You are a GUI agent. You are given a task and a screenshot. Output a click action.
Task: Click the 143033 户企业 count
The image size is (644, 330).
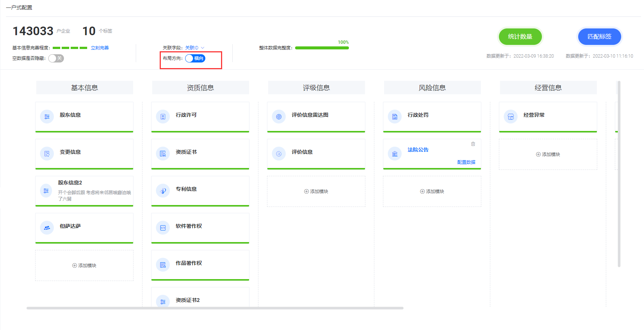tap(42, 31)
